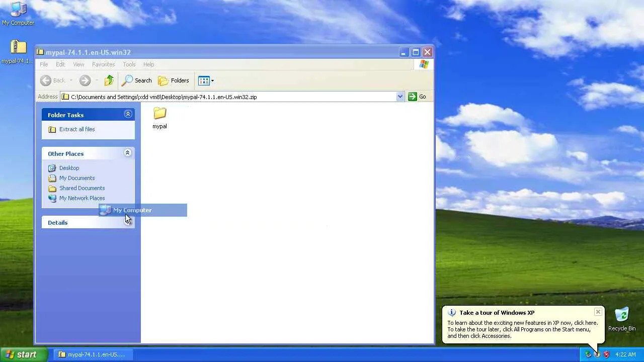Image resolution: width=644 pixels, height=362 pixels.
Task: Open Shared Documents from Other Places
Action: coord(82,188)
